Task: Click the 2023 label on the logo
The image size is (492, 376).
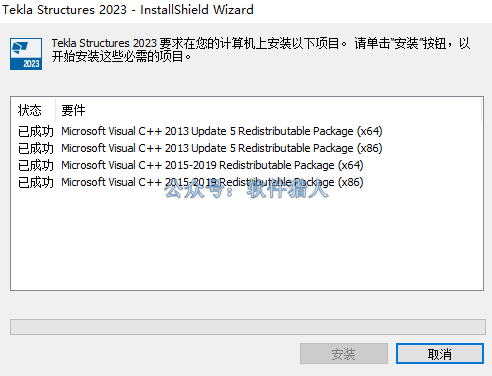Action: point(31,64)
